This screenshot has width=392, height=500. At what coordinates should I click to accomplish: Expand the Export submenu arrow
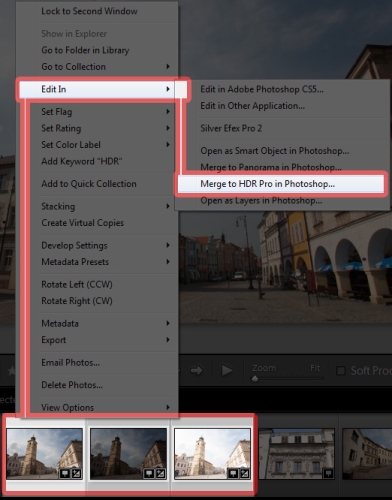click(168, 340)
